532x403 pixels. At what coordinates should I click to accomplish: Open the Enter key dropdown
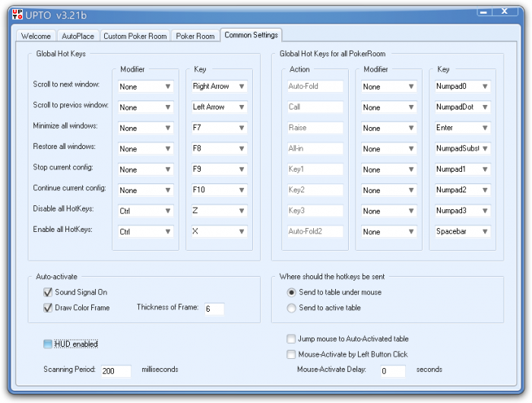(463, 128)
